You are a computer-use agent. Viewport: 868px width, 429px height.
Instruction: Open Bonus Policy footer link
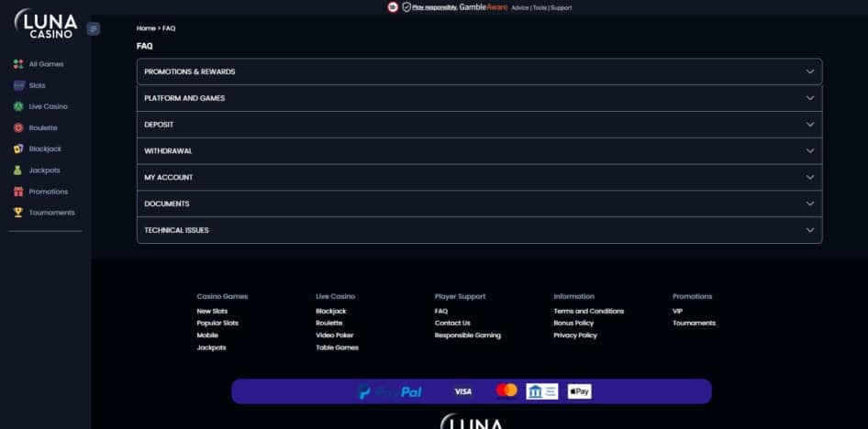573,324
